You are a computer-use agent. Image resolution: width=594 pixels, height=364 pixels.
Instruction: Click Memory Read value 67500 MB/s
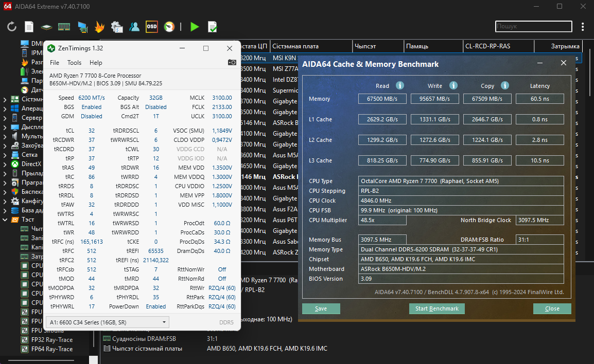382,99
